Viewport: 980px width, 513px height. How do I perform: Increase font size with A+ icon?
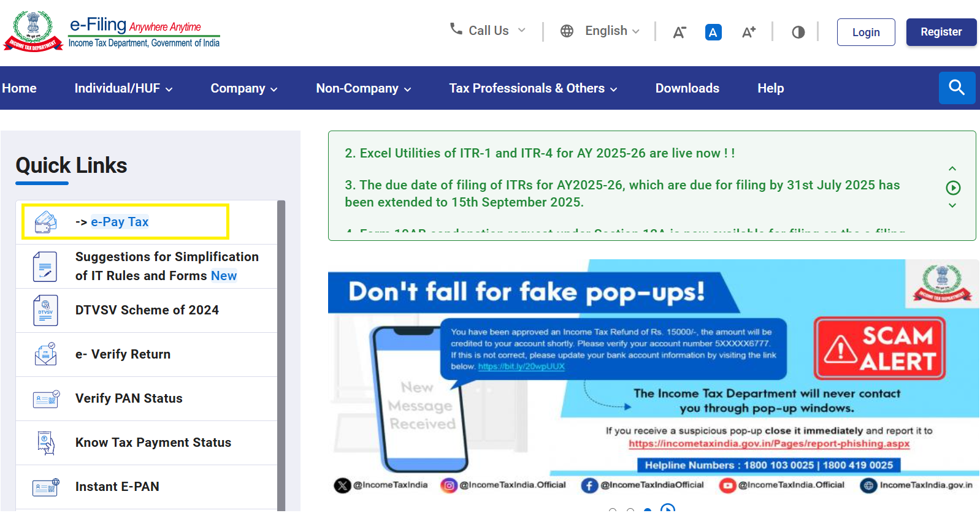click(x=748, y=32)
